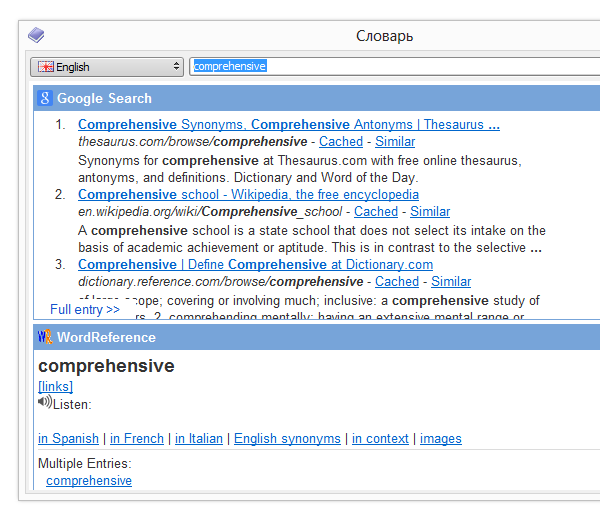
Task: Open 'in Italian' translation link
Action: tap(199, 438)
